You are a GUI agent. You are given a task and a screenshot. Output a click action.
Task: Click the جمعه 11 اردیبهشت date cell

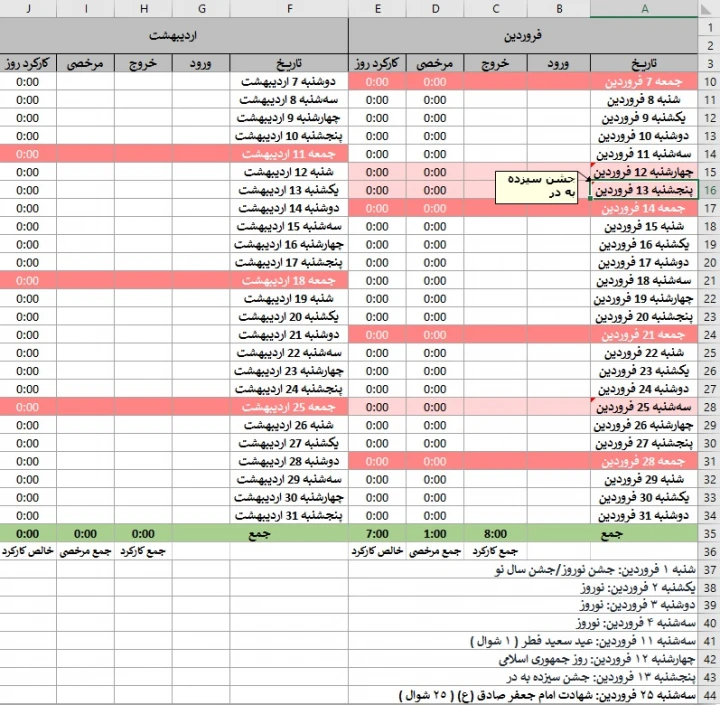coord(290,154)
